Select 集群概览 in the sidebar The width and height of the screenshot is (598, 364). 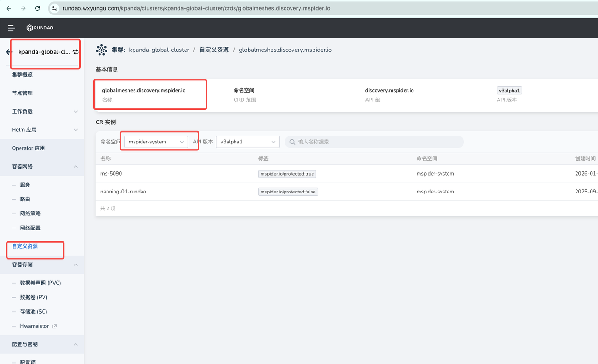[22, 75]
